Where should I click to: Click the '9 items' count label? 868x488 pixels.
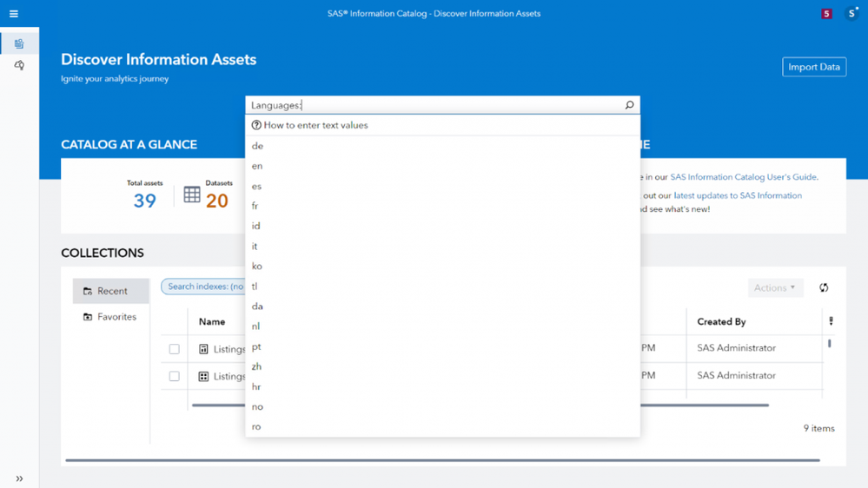[x=818, y=428]
